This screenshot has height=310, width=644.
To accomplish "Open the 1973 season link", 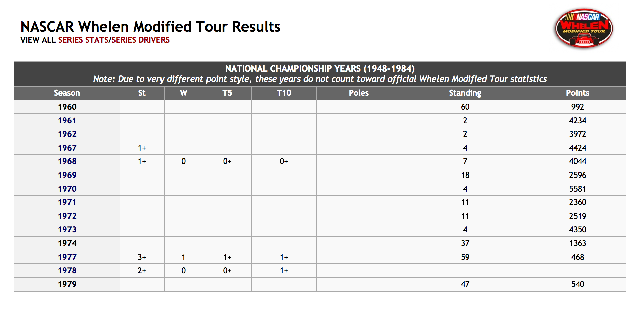I will [67, 229].
